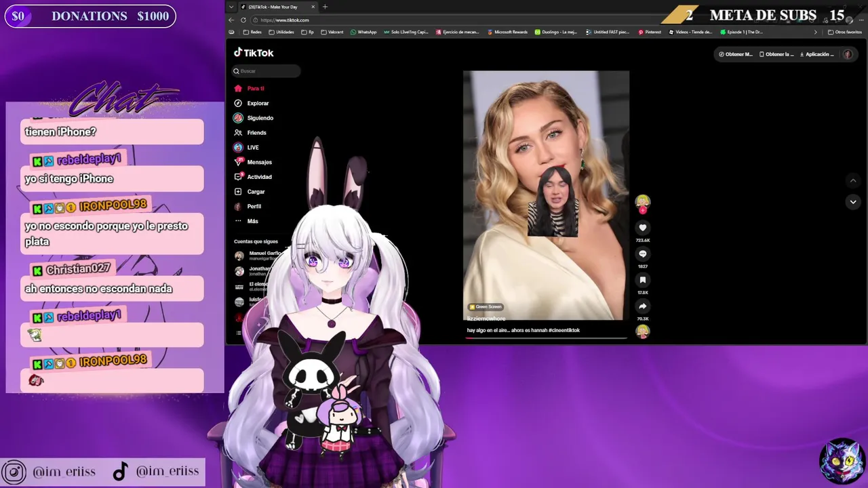Viewport: 868px width, 488px height.
Task: Open the tab search dropdown in the browser
Action: point(231,7)
